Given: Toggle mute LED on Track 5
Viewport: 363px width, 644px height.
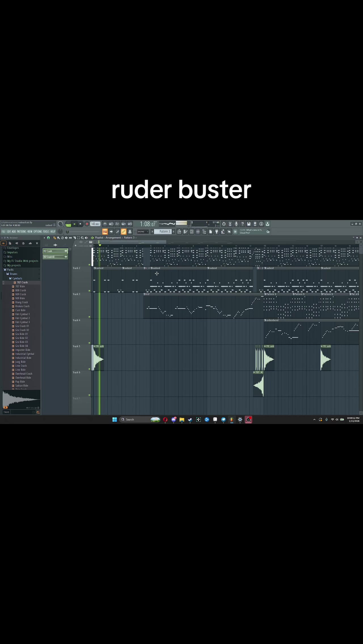Looking at the screenshot, I should [89, 369].
